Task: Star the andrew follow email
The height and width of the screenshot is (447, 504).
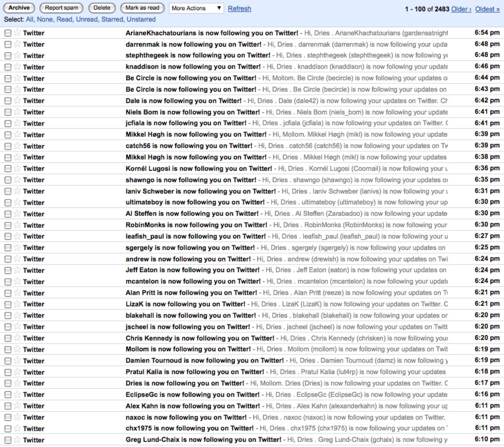Action: tap(17, 259)
